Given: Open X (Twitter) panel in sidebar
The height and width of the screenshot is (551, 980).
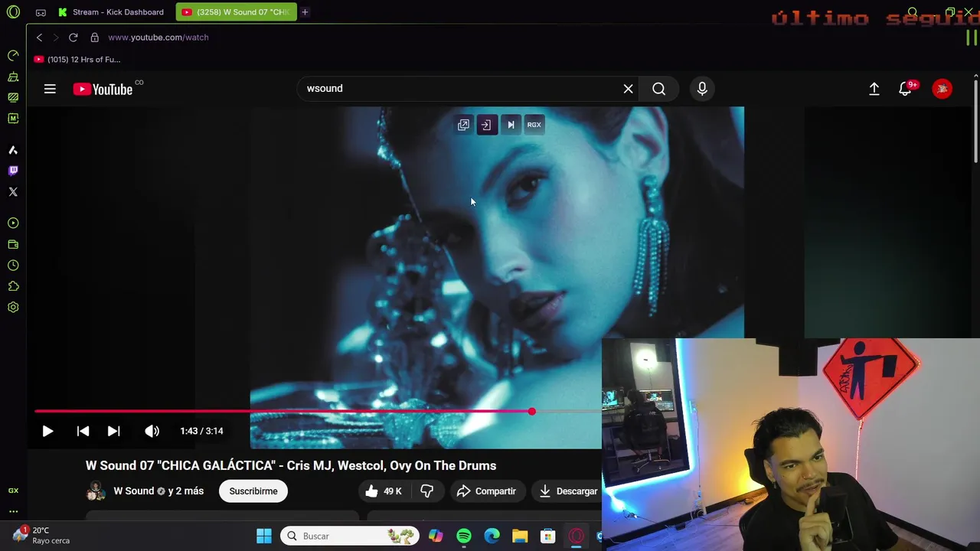Looking at the screenshot, I should pyautogui.click(x=13, y=192).
